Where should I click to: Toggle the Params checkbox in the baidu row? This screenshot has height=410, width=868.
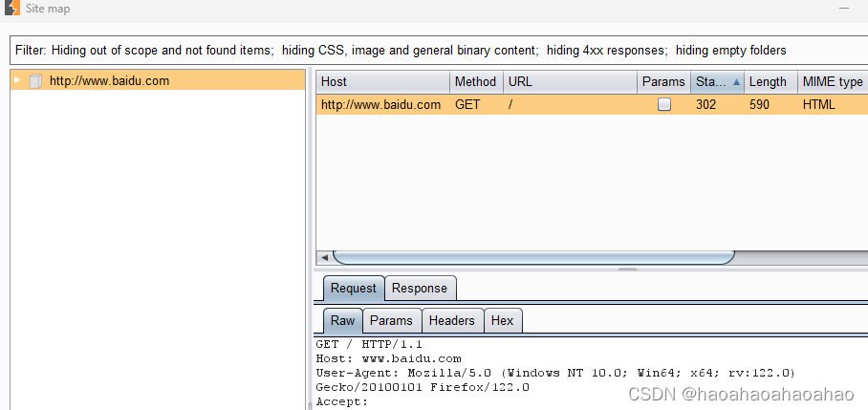point(664,104)
